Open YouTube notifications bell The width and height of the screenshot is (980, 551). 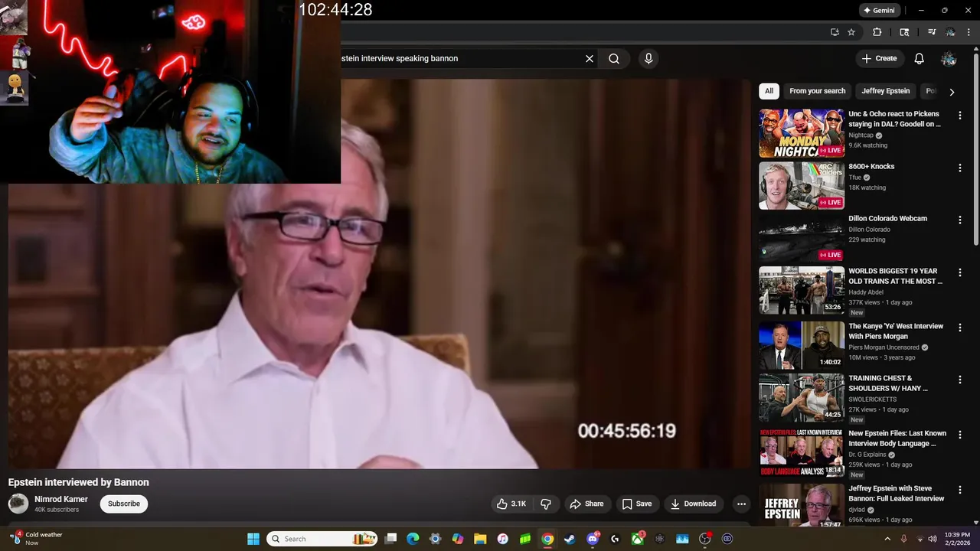(x=920, y=58)
